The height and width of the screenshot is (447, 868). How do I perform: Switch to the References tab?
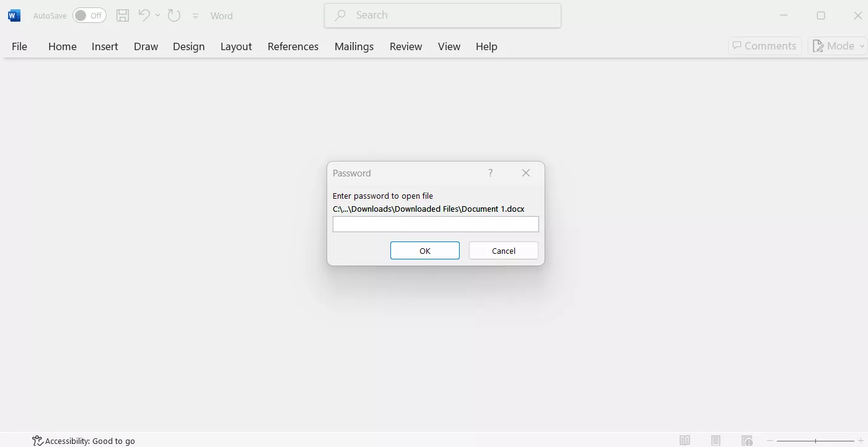pos(292,46)
